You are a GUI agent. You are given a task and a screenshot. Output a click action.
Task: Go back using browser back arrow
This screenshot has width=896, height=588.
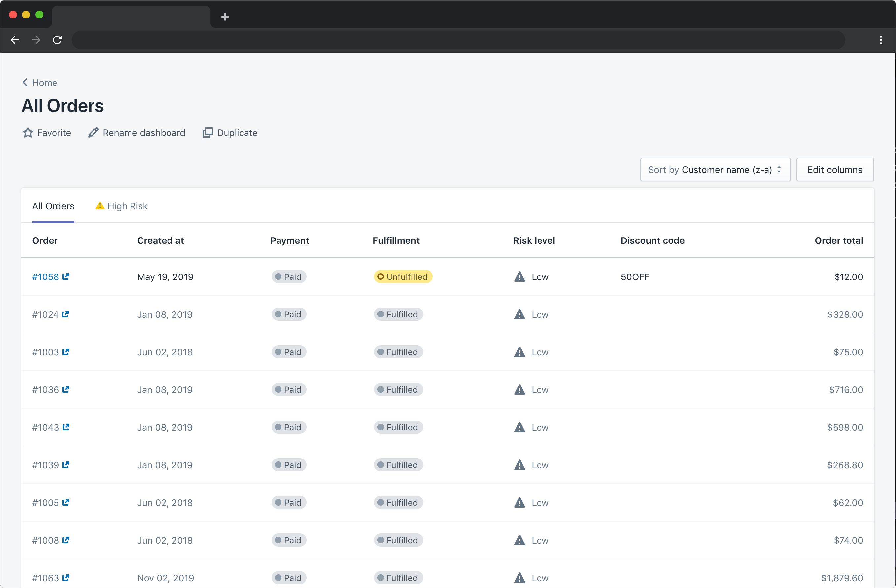15,40
